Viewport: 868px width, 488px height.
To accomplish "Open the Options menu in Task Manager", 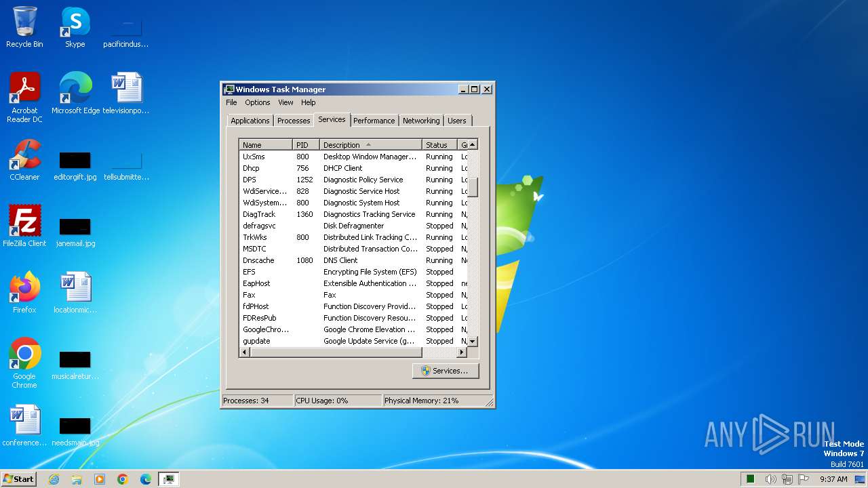I will (x=258, y=102).
